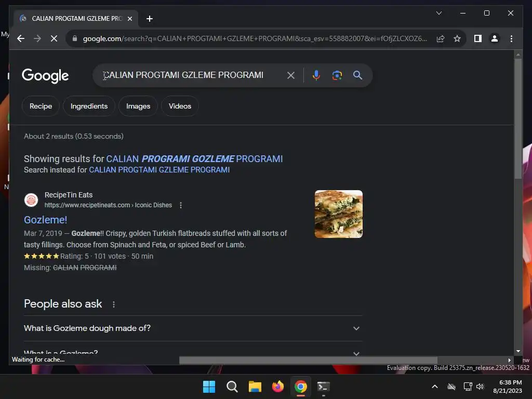Open tab search dropdown arrow
The width and height of the screenshot is (532, 399).
[x=438, y=13]
